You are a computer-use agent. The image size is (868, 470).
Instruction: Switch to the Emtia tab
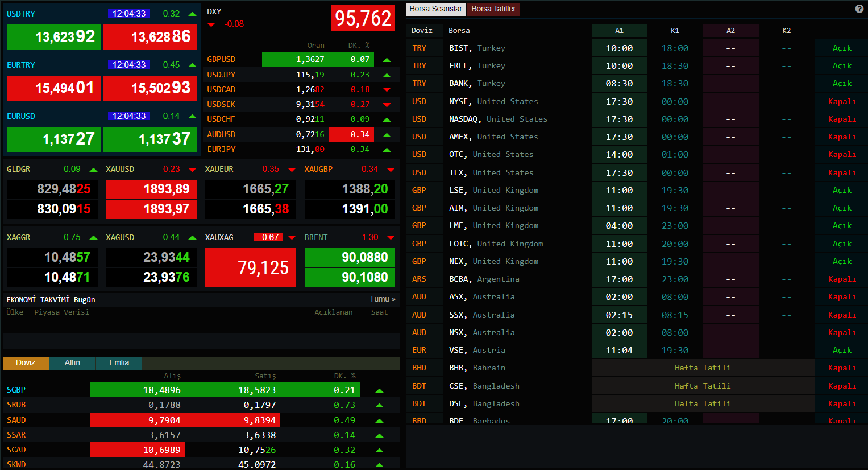(x=119, y=363)
